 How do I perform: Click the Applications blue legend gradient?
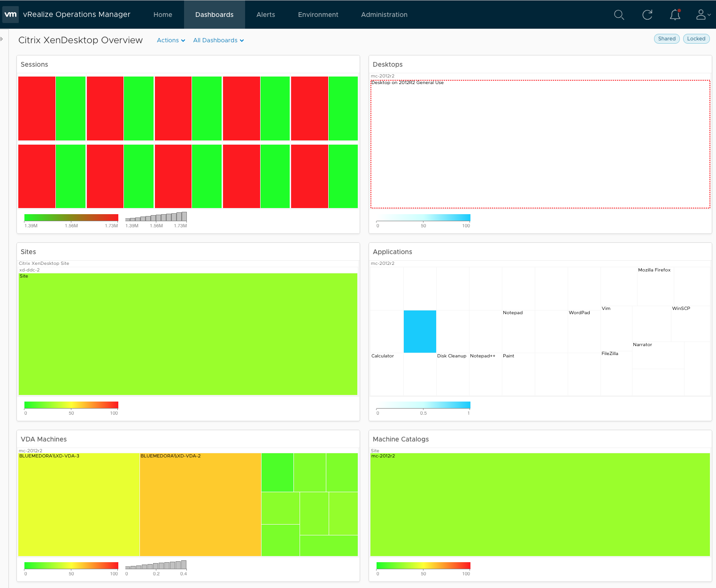point(423,405)
